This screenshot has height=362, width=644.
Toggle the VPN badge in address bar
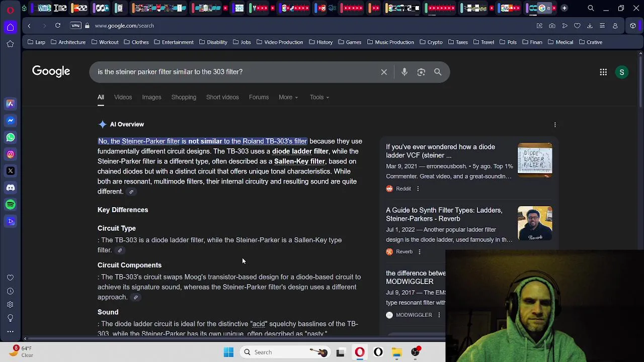75,26
